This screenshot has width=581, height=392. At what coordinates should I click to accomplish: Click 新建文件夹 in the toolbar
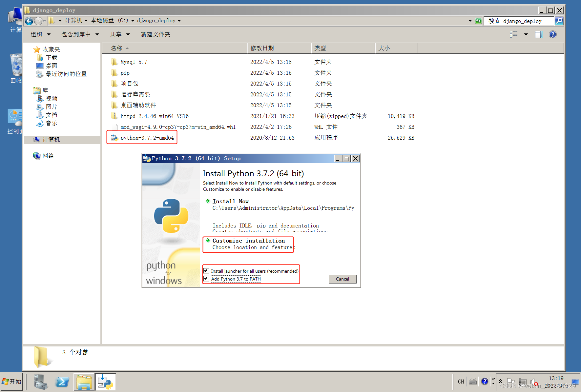point(156,34)
